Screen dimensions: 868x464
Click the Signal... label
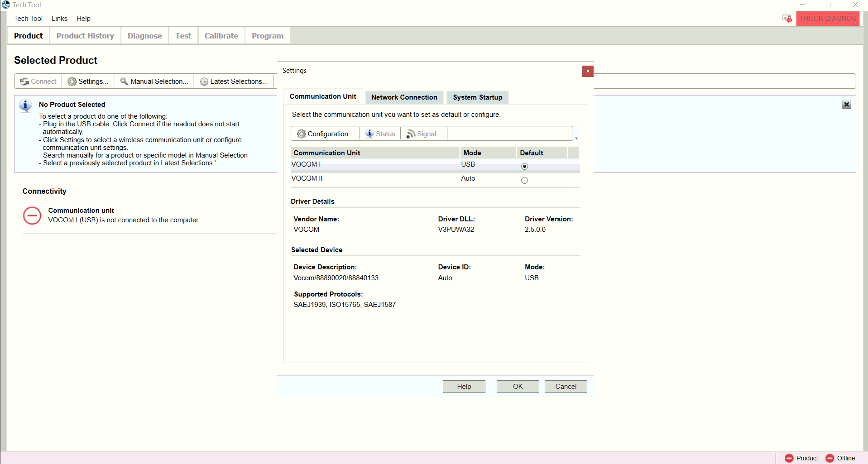[429, 134]
